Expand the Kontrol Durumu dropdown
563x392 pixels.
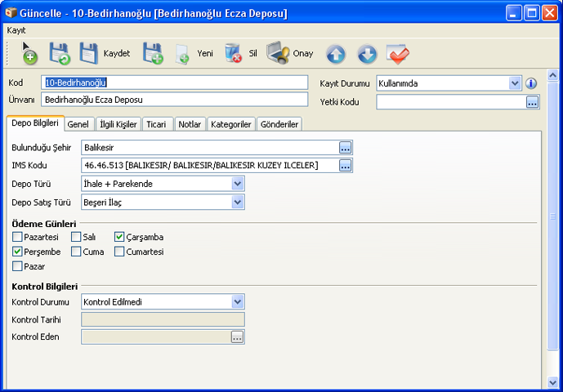tap(237, 302)
